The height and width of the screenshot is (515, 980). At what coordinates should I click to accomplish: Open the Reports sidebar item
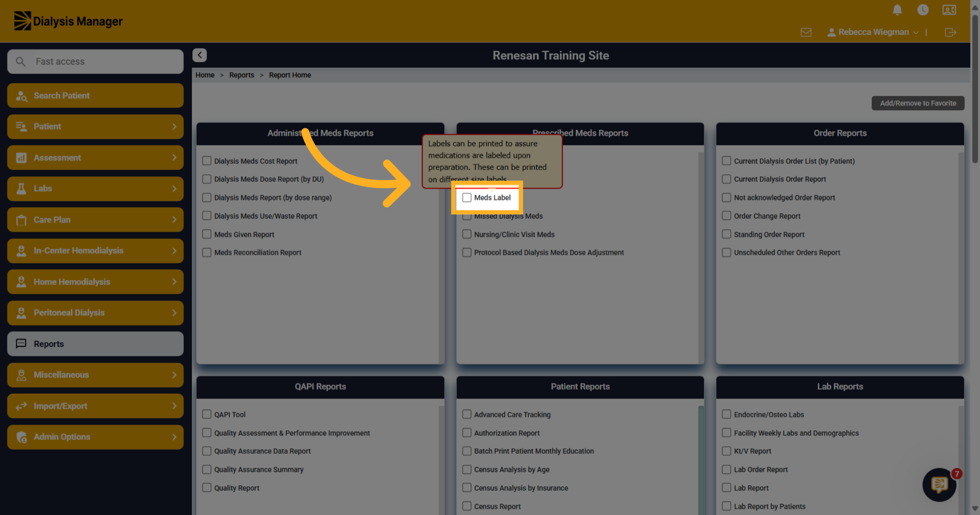click(x=95, y=344)
